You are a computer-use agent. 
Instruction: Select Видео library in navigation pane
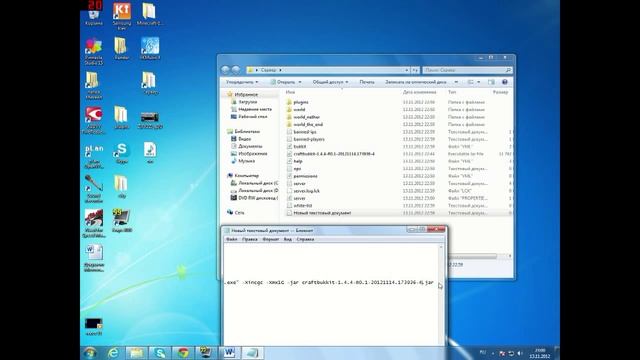coord(244,139)
